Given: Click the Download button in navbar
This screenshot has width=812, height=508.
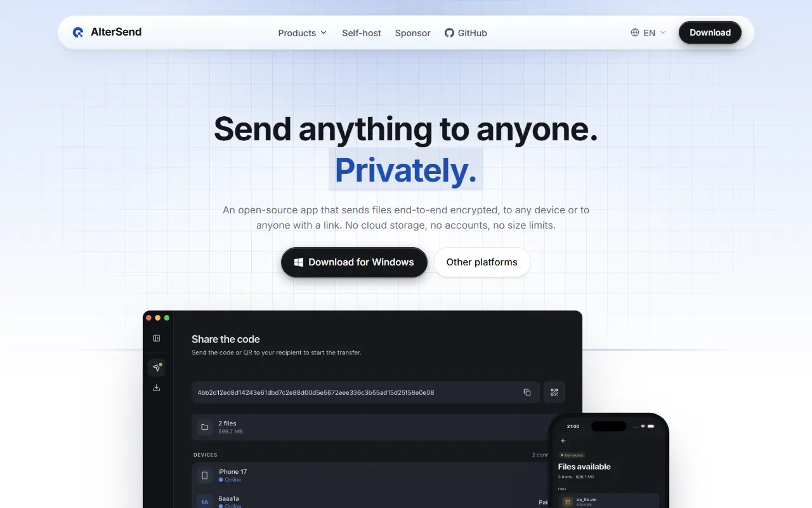Looking at the screenshot, I should pyautogui.click(x=710, y=32).
